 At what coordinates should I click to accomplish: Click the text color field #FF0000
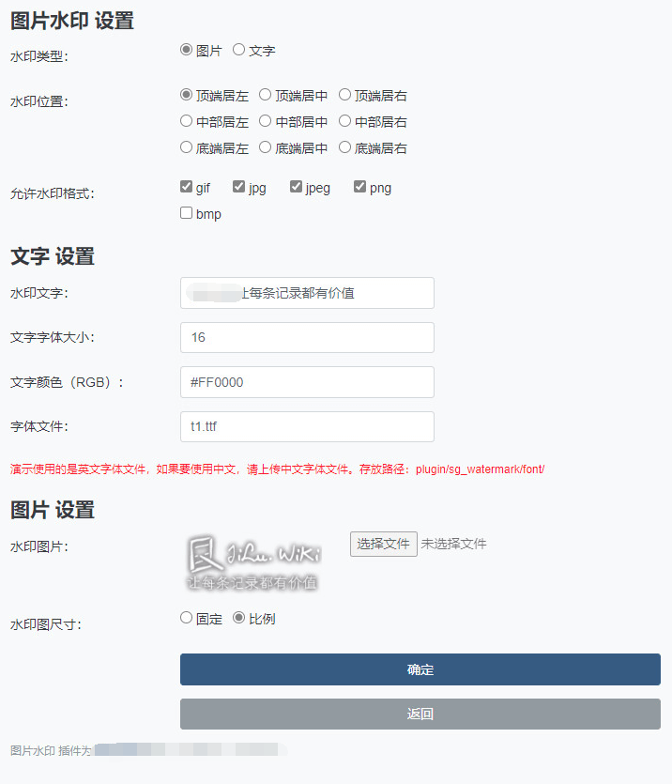(307, 382)
